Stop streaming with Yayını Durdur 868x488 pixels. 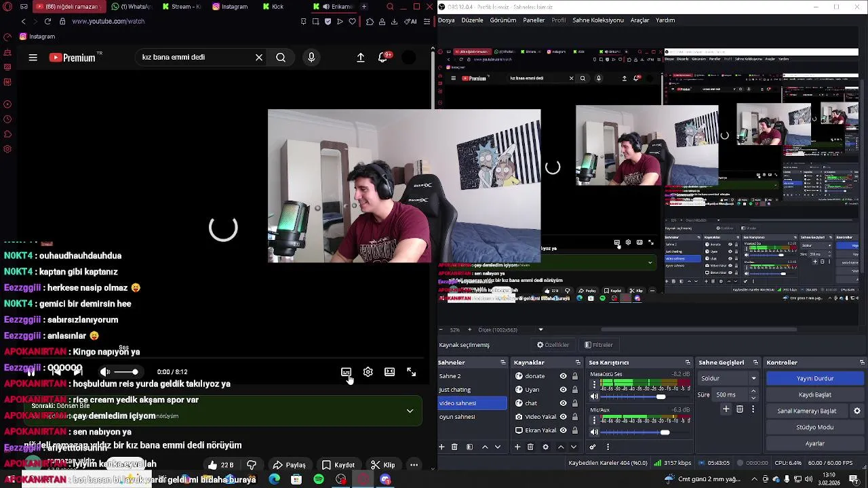[x=815, y=378]
